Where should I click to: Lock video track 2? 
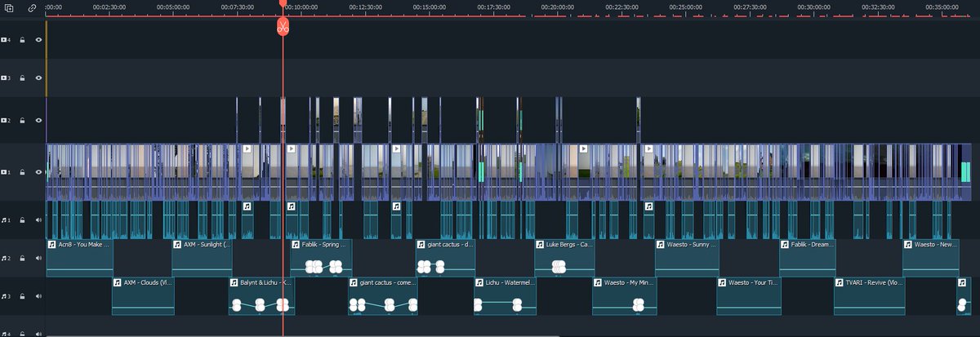[x=22, y=121]
